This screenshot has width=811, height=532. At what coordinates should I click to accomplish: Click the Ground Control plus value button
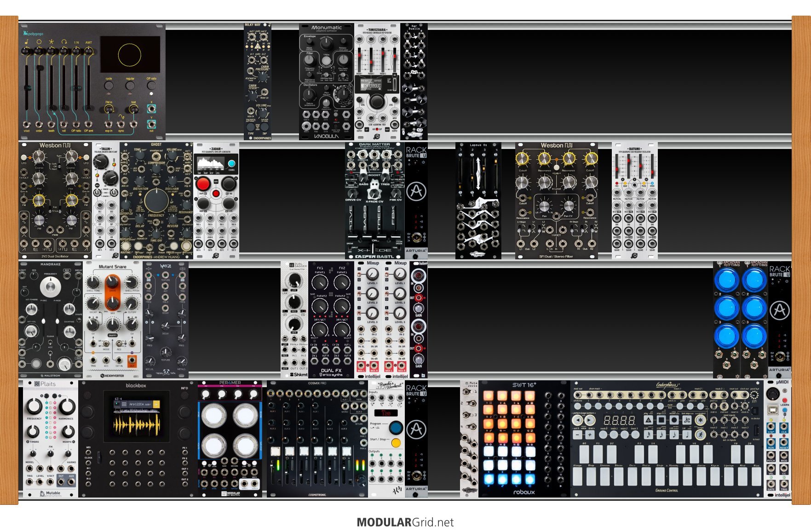(589, 434)
